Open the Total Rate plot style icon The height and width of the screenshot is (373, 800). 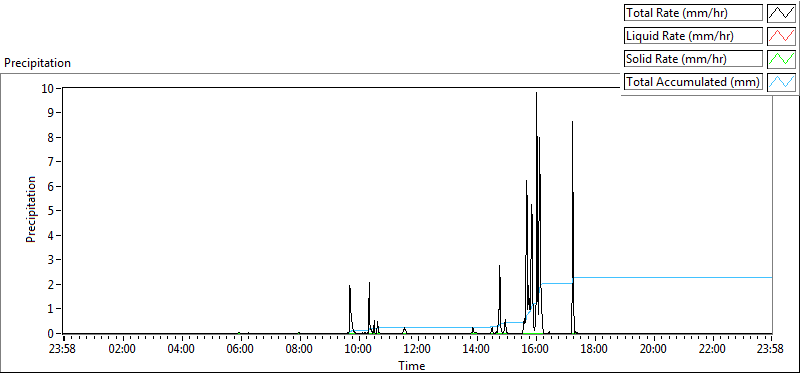tap(781, 13)
